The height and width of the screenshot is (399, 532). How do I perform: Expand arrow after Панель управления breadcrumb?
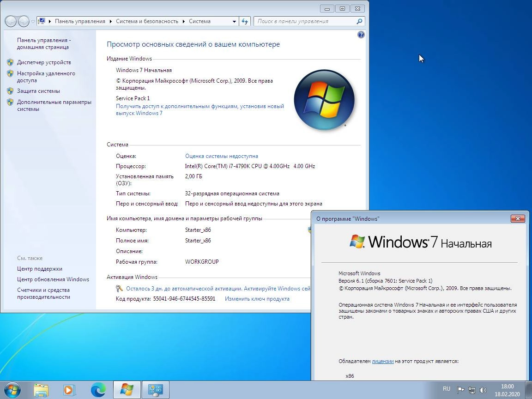111,21
